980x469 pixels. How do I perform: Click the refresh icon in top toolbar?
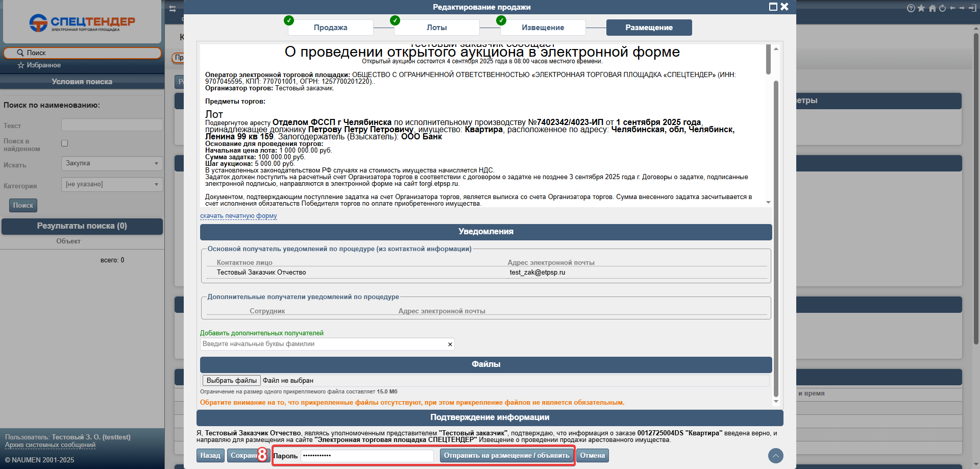942,8
